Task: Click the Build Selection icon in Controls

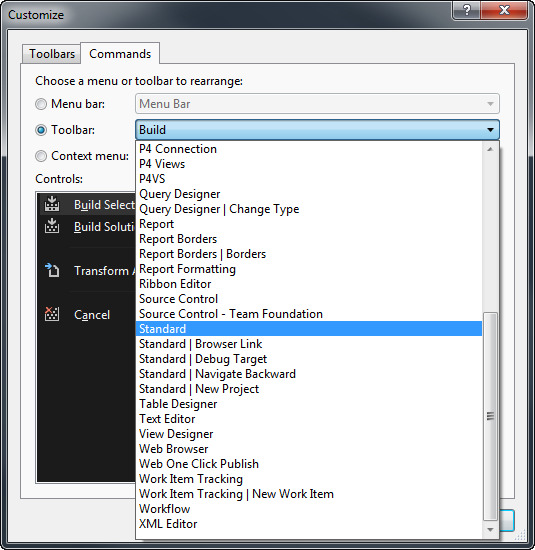Action: 52,204
